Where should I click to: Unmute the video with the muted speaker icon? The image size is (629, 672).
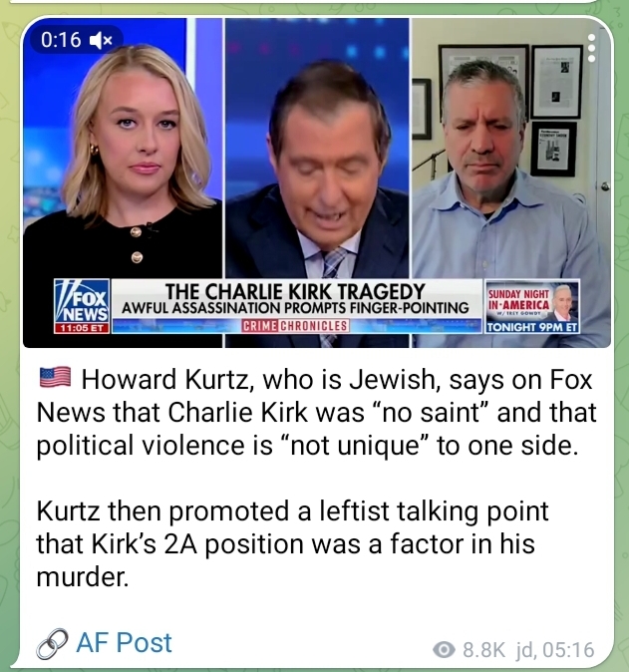pos(101,40)
